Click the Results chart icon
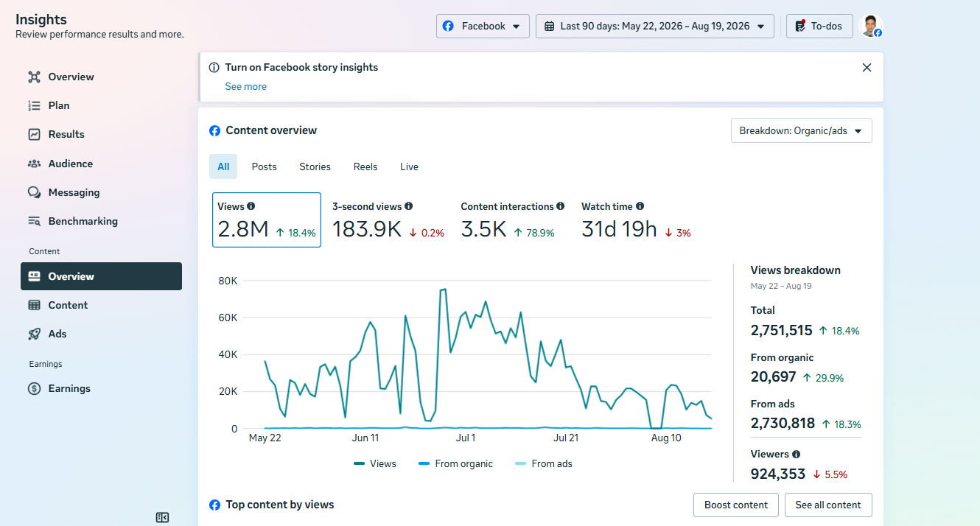The width and height of the screenshot is (980, 526). coord(34,134)
